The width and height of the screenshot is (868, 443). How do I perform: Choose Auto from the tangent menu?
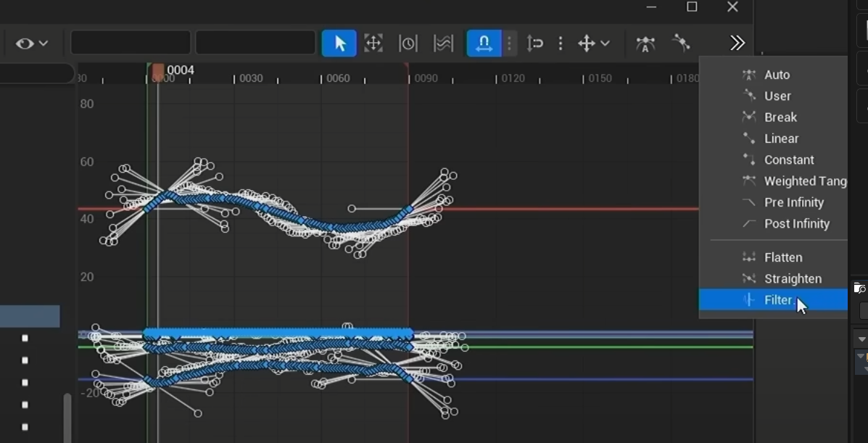(x=773, y=75)
